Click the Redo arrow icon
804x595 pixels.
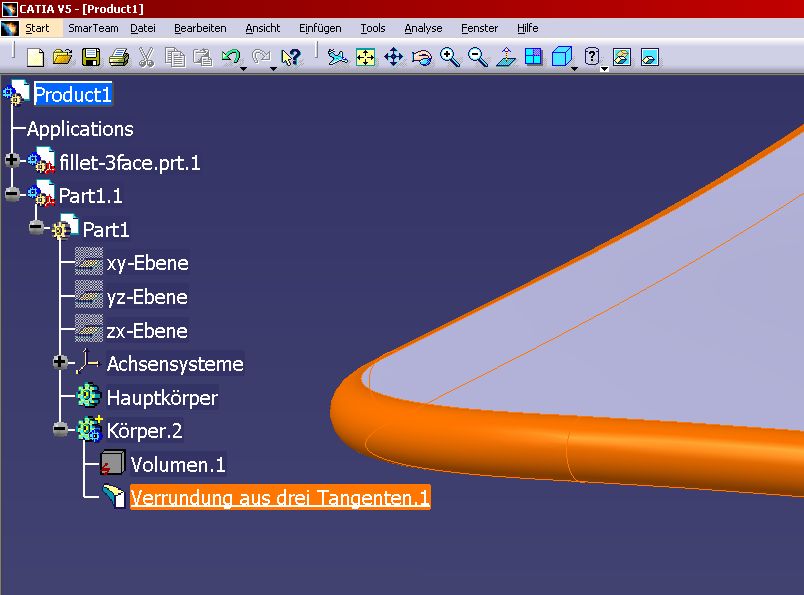(x=260, y=56)
